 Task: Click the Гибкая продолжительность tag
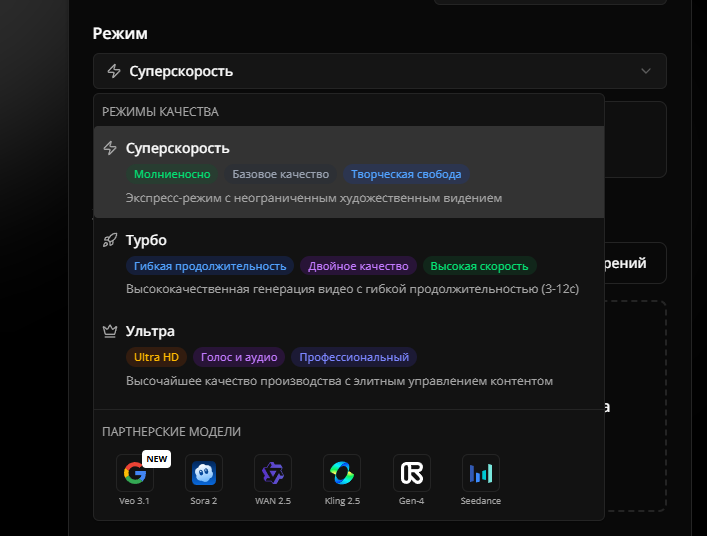click(210, 266)
